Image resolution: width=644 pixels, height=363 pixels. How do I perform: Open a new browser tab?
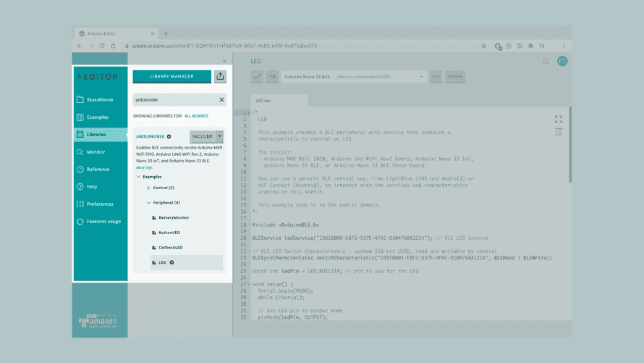166,34
